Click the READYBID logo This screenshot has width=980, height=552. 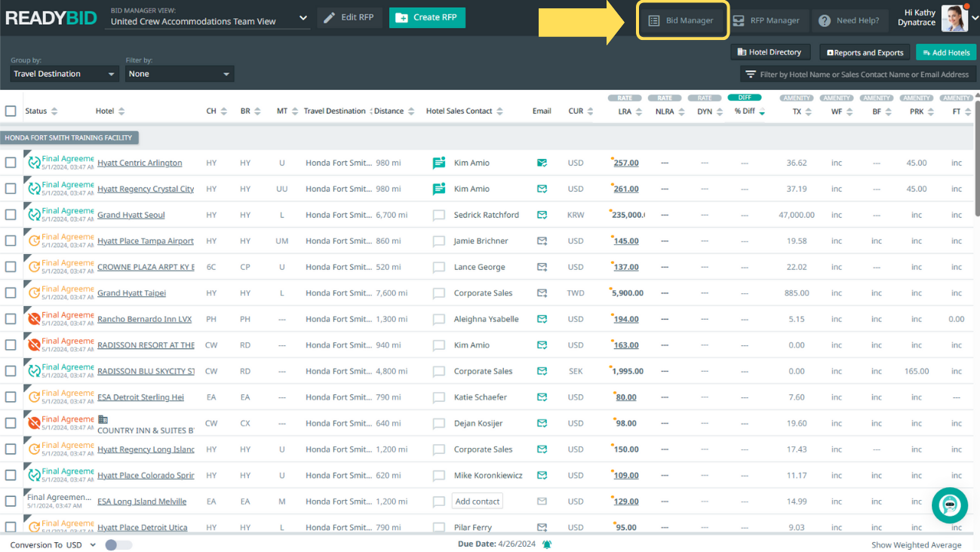click(x=51, y=18)
